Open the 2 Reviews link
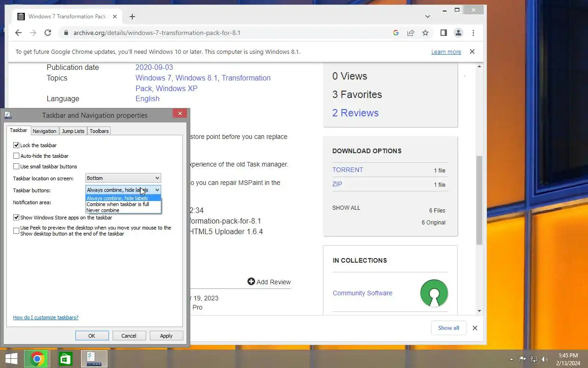 coord(356,113)
